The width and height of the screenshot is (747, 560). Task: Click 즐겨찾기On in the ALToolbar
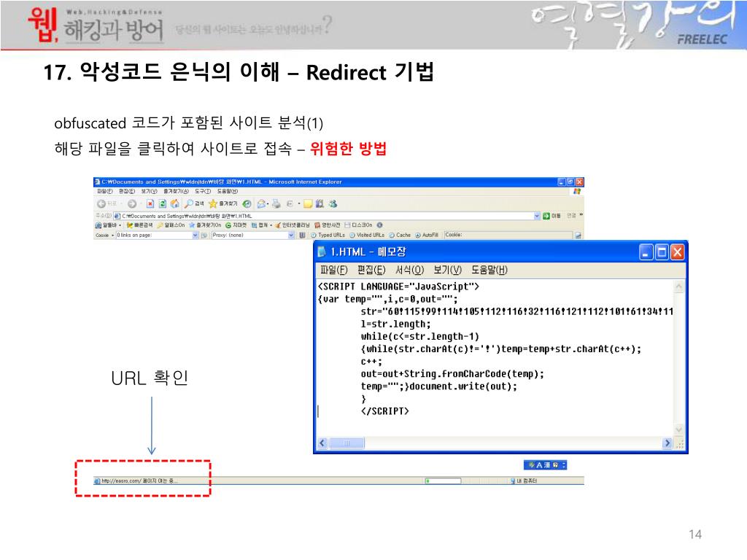[205, 225]
